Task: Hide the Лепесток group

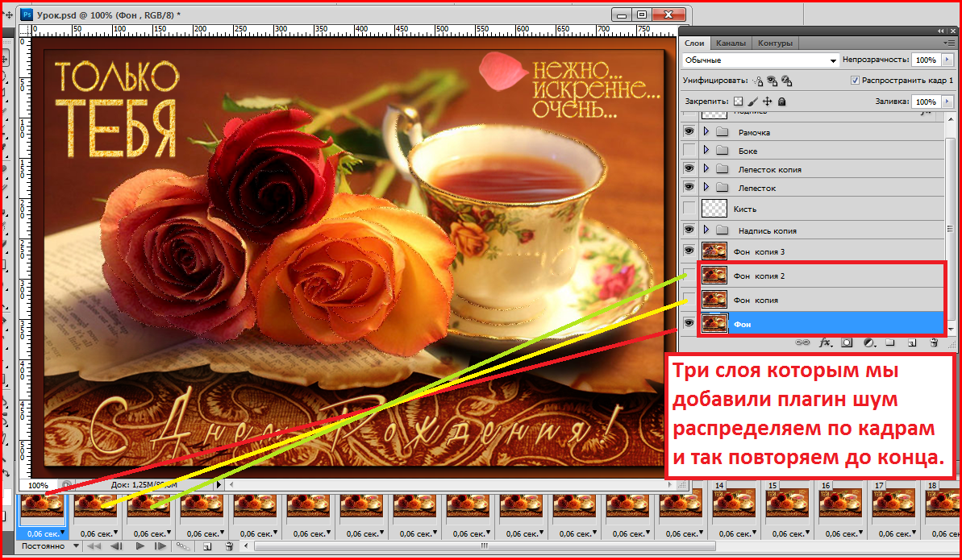Action: click(689, 187)
